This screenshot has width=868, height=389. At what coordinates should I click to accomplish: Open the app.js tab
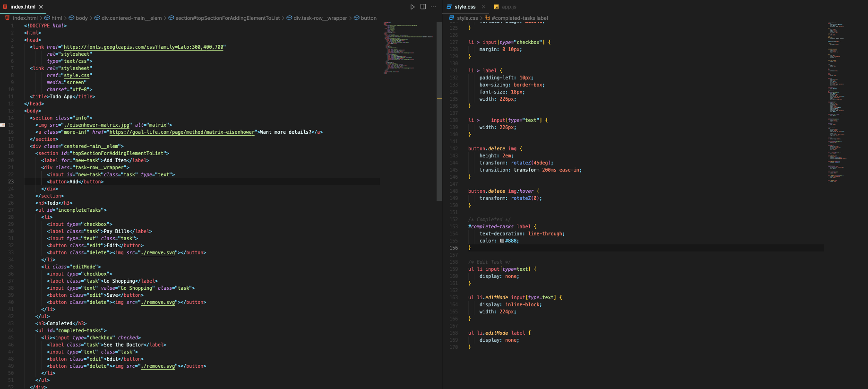pyautogui.click(x=505, y=7)
